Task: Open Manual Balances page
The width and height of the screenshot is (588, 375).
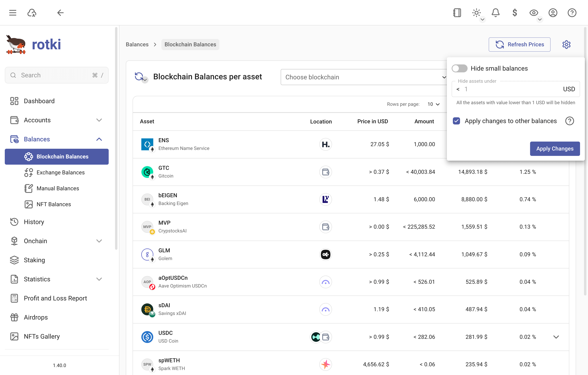Action: click(57, 188)
